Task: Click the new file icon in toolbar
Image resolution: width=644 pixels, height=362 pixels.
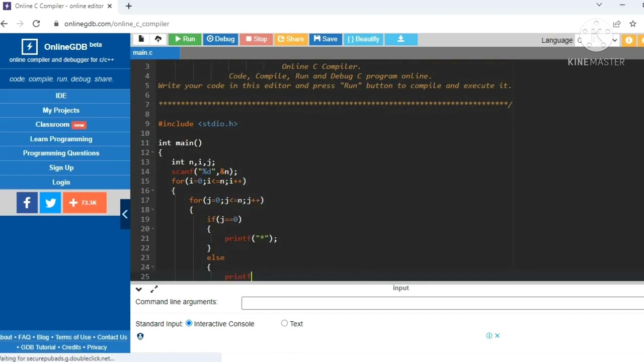Action: pyautogui.click(x=141, y=39)
